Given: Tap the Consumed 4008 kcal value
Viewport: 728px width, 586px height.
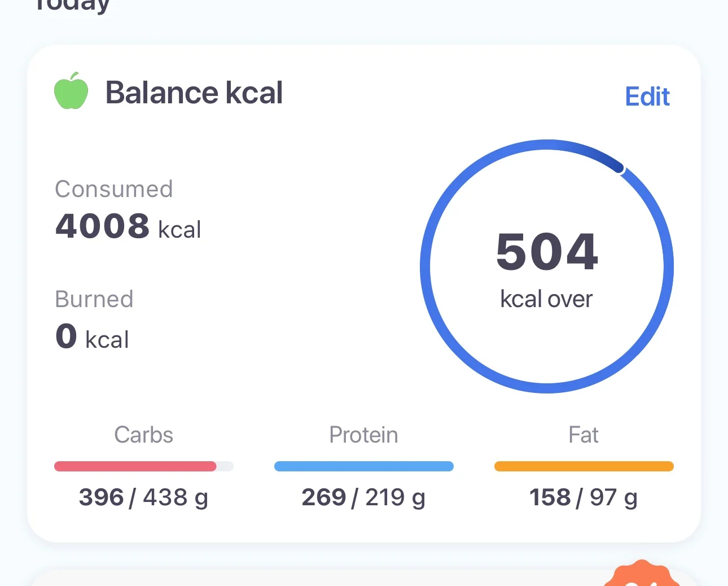Looking at the screenshot, I should click(128, 226).
